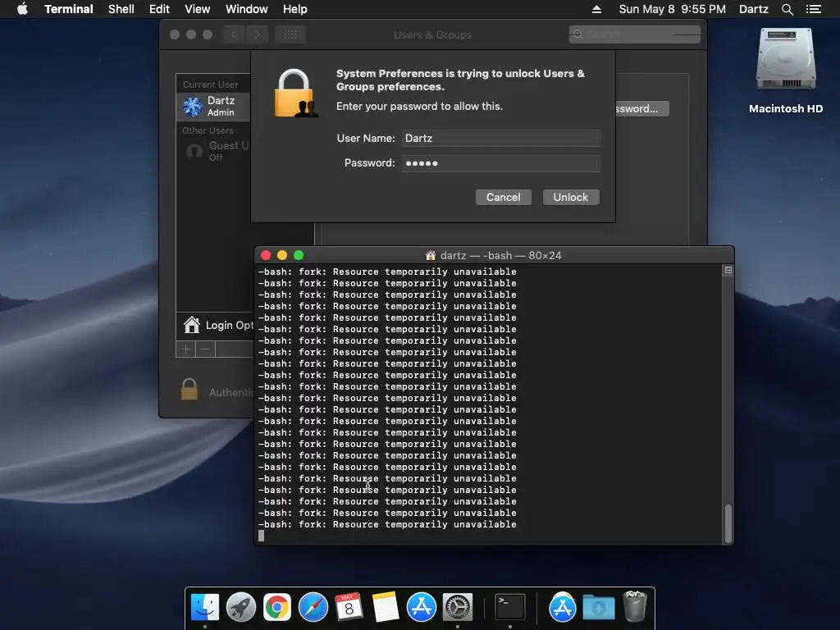
Task: Open the Help menu
Action: (x=294, y=9)
